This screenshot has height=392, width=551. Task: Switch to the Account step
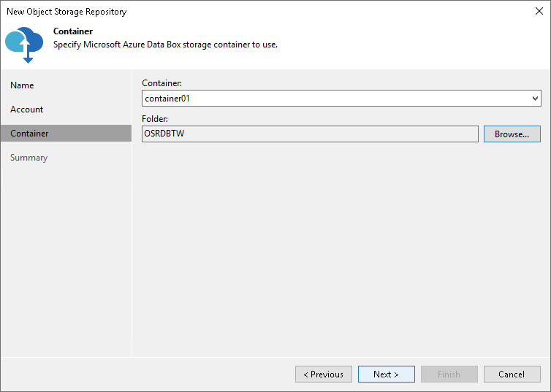(27, 109)
